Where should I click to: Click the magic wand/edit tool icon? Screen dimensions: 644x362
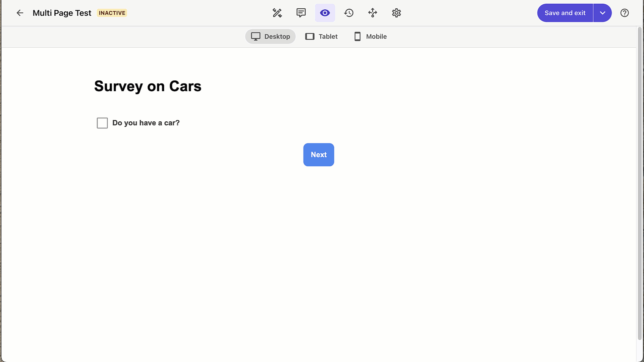click(277, 12)
